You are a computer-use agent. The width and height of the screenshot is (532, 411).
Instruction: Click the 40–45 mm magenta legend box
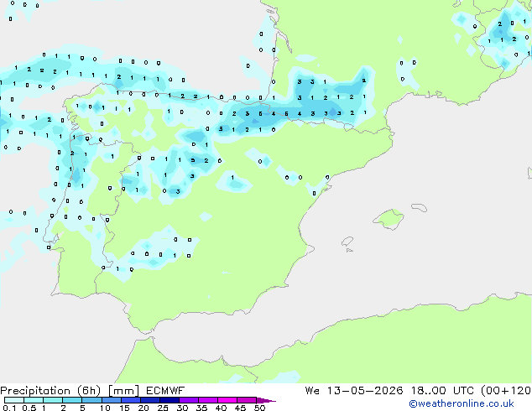[227, 400]
